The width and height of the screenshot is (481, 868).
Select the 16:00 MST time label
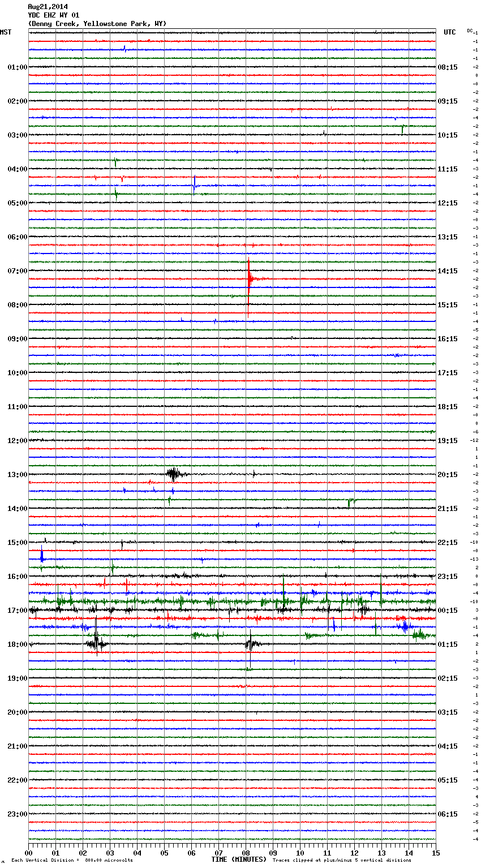point(17,577)
